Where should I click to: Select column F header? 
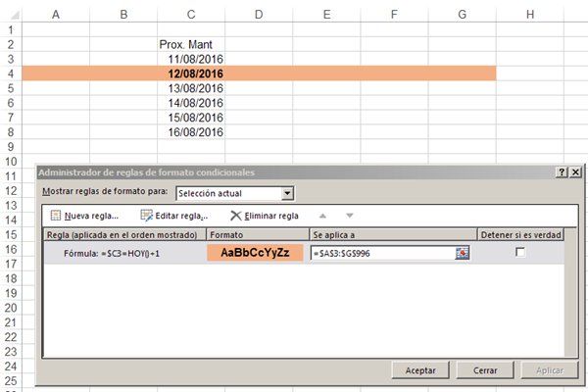tap(395, 15)
